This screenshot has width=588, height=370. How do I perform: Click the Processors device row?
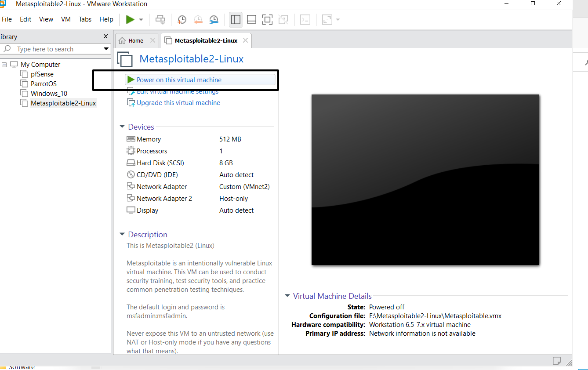[x=200, y=151]
